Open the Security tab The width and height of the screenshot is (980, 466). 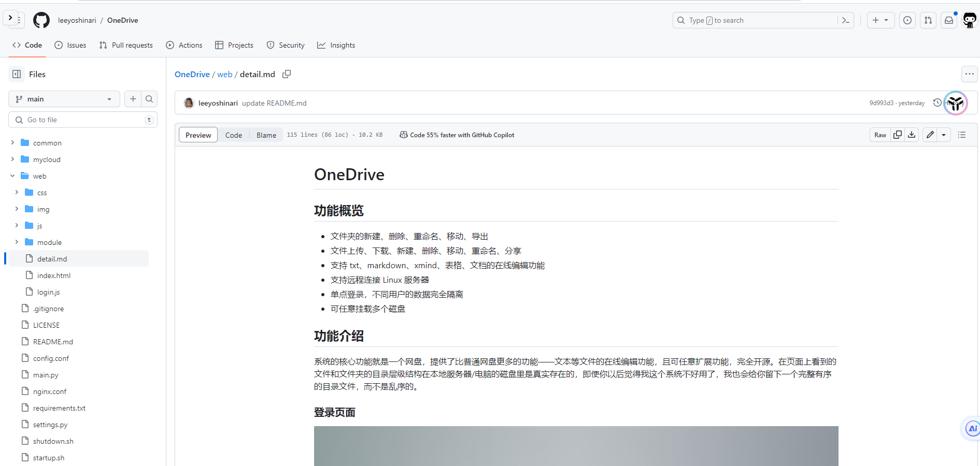tap(286, 45)
